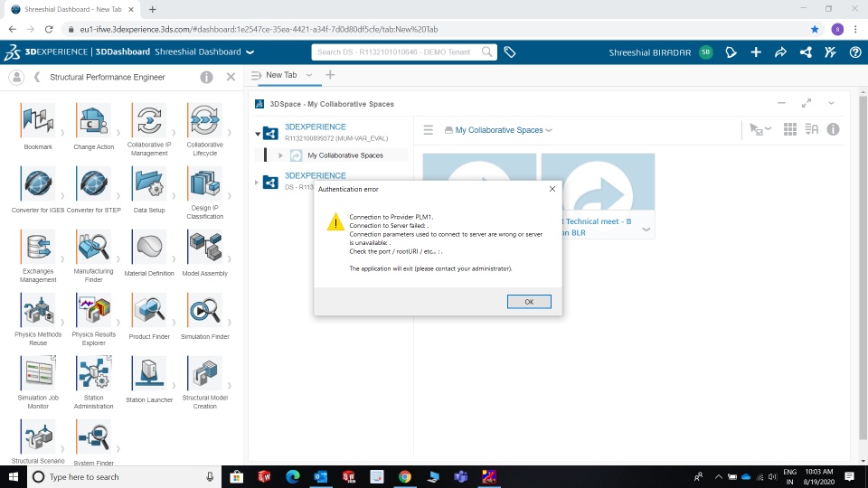Open Exchanges Management app
The image size is (868, 488).
coord(38,247)
